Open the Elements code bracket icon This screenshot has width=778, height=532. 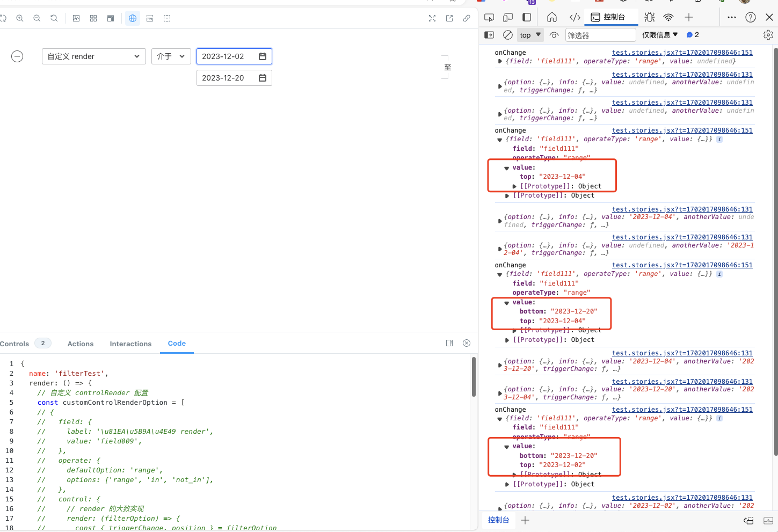point(575,17)
